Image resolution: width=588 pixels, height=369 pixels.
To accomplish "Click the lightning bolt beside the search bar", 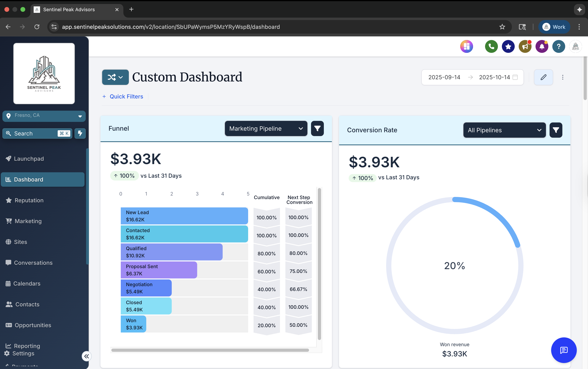I will (80, 133).
